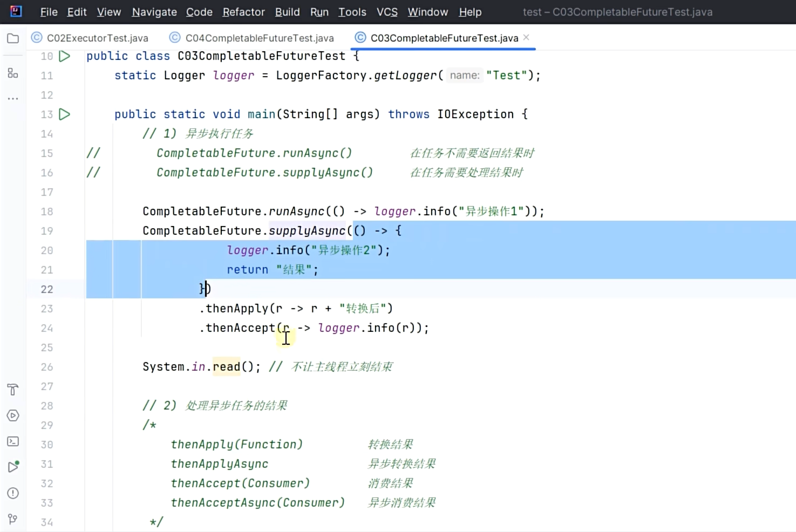Screen dimensions: 796x532
Task: Open the VCS menu
Action: pyautogui.click(x=387, y=12)
